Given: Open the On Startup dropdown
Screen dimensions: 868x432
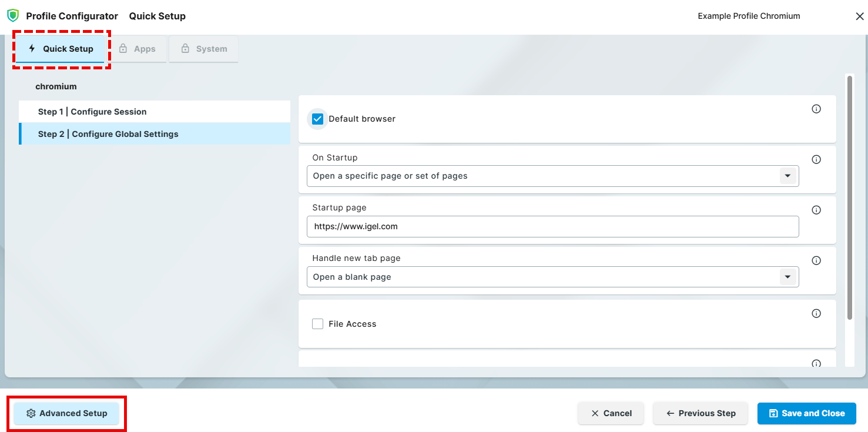Looking at the screenshot, I should pos(787,176).
